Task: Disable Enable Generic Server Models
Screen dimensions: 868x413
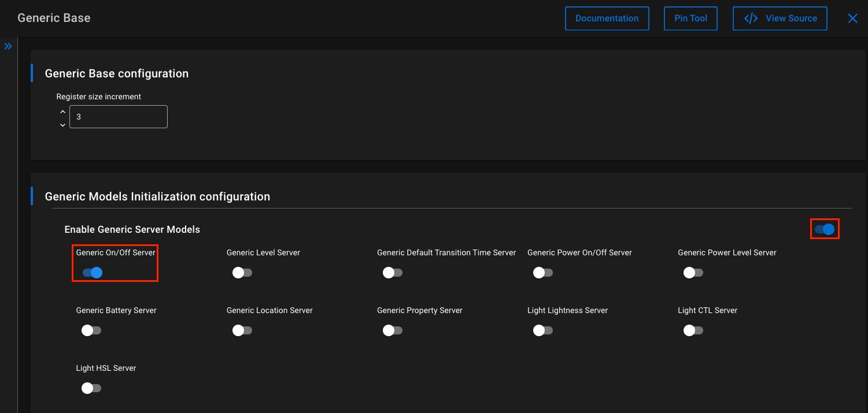Action: 824,229
